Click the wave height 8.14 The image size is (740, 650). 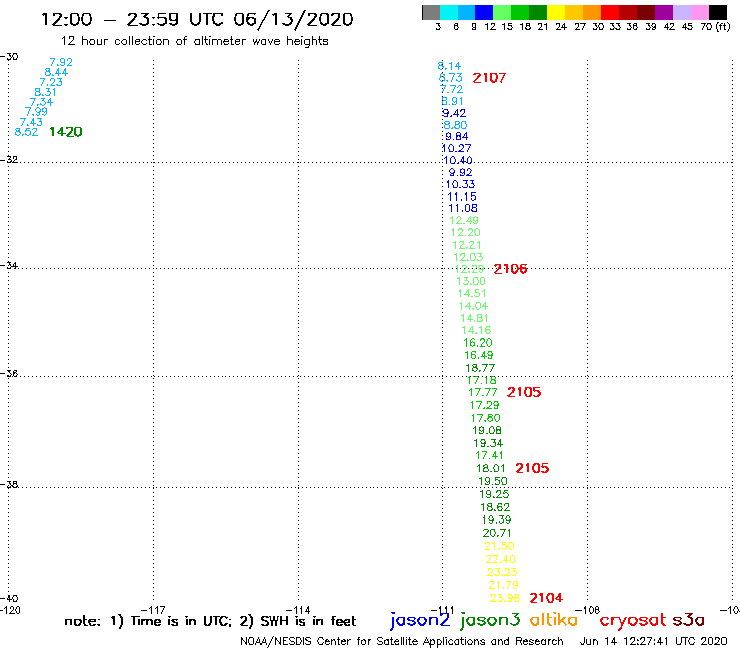[x=449, y=66]
